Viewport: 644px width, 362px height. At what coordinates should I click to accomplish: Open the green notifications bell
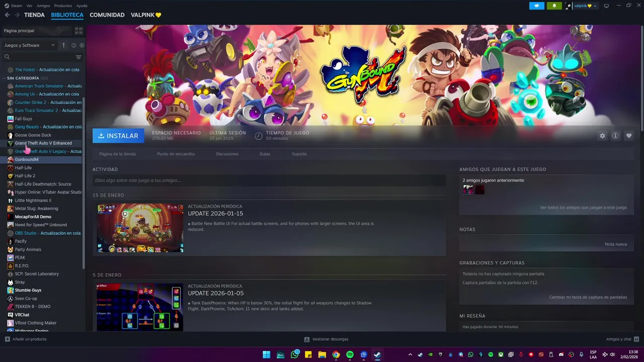tap(554, 6)
